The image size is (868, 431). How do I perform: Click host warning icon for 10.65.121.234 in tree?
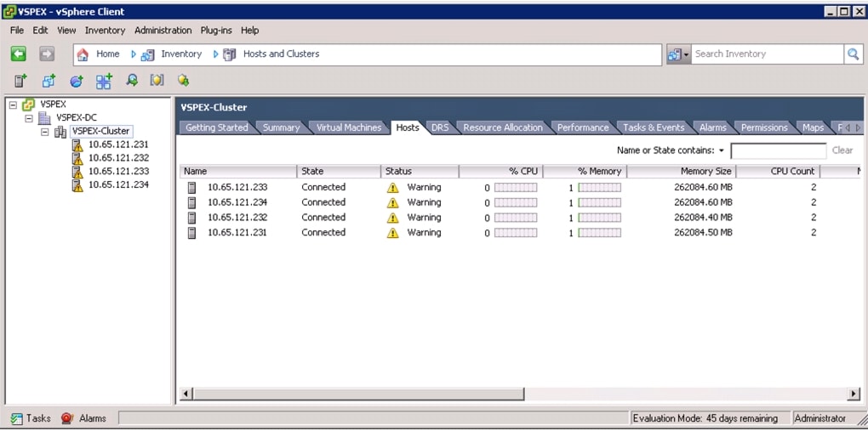point(77,184)
